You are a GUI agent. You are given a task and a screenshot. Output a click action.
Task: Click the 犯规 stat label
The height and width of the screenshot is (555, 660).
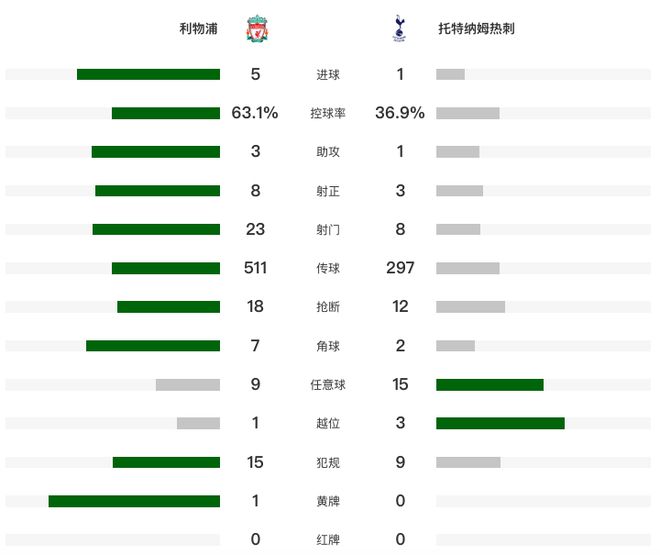[x=328, y=462]
